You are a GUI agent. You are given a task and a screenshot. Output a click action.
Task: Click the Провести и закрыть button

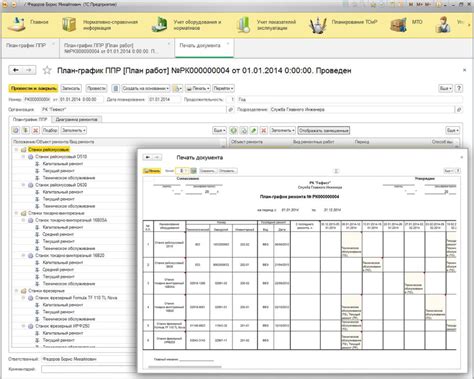[x=33, y=88]
